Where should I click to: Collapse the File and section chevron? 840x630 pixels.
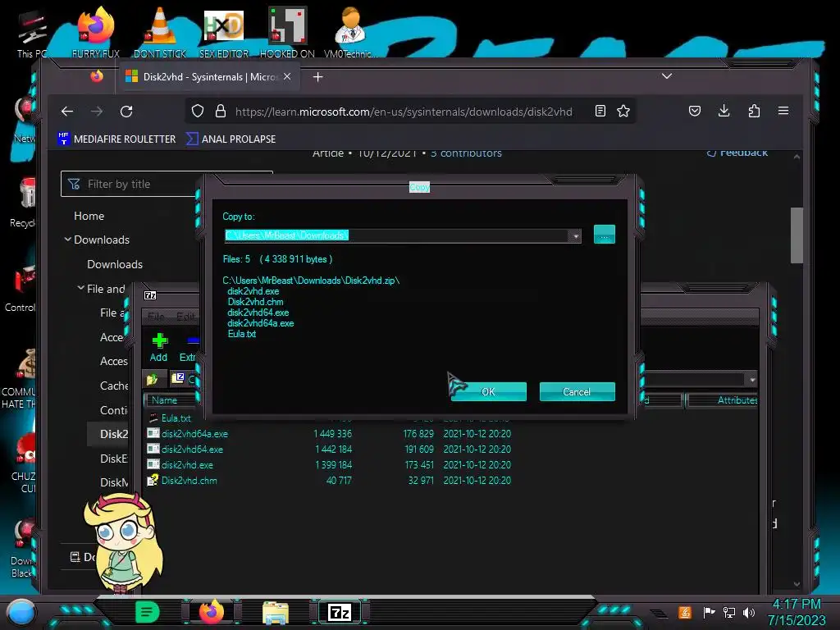[x=81, y=288]
